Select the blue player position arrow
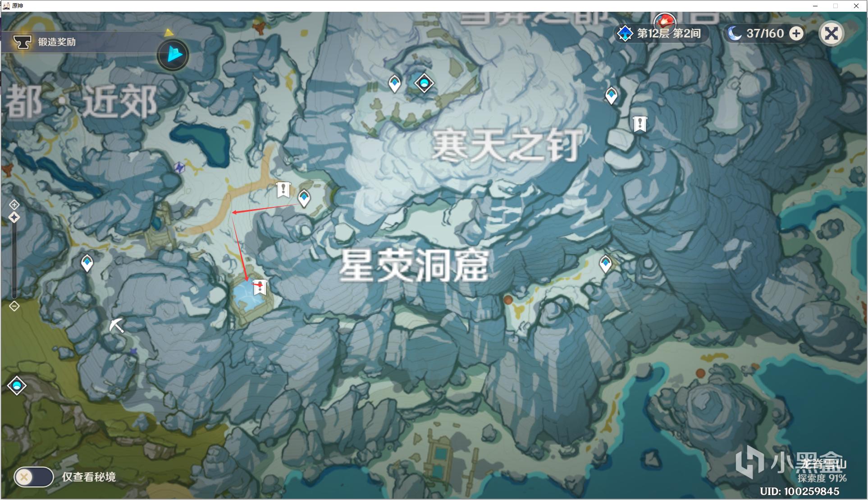 (174, 55)
